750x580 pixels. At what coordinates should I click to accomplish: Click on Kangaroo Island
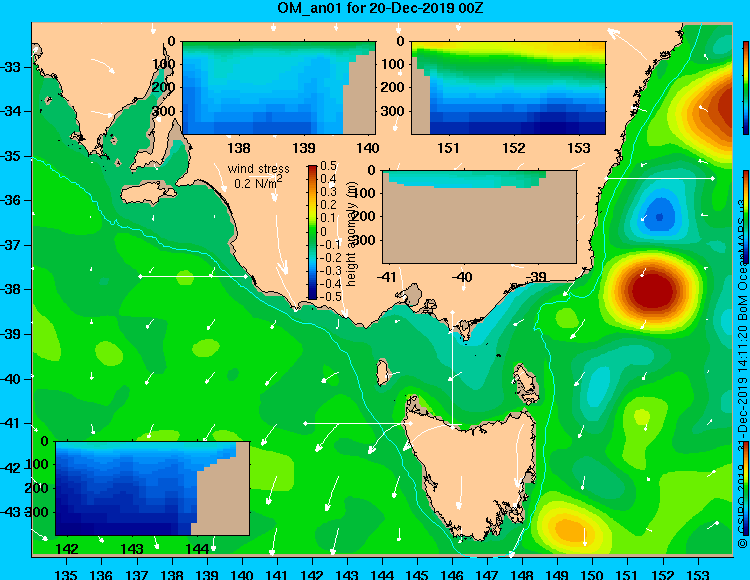(147, 194)
